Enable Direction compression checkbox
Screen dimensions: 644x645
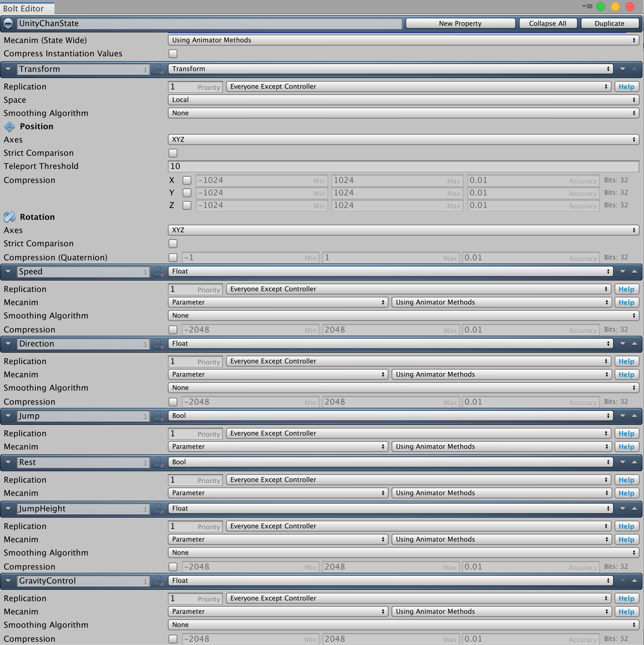pos(173,402)
